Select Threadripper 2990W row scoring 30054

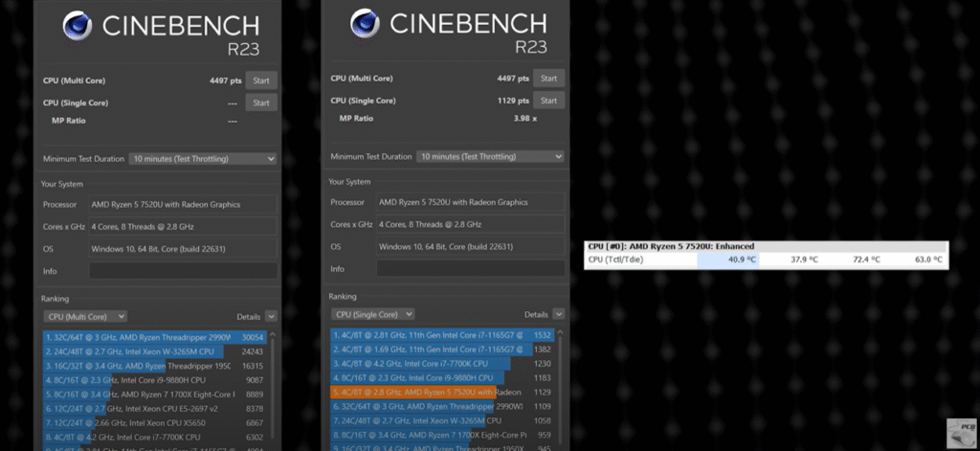coord(155,337)
